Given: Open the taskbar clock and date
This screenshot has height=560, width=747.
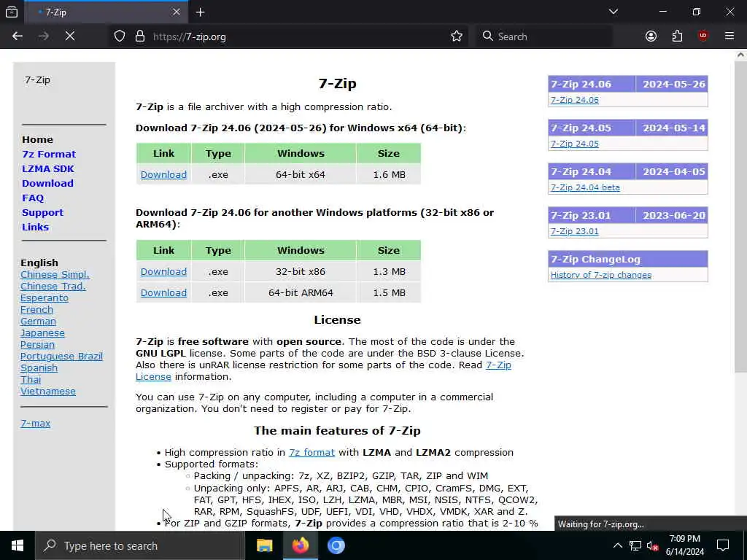Looking at the screenshot, I should tap(684, 545).
